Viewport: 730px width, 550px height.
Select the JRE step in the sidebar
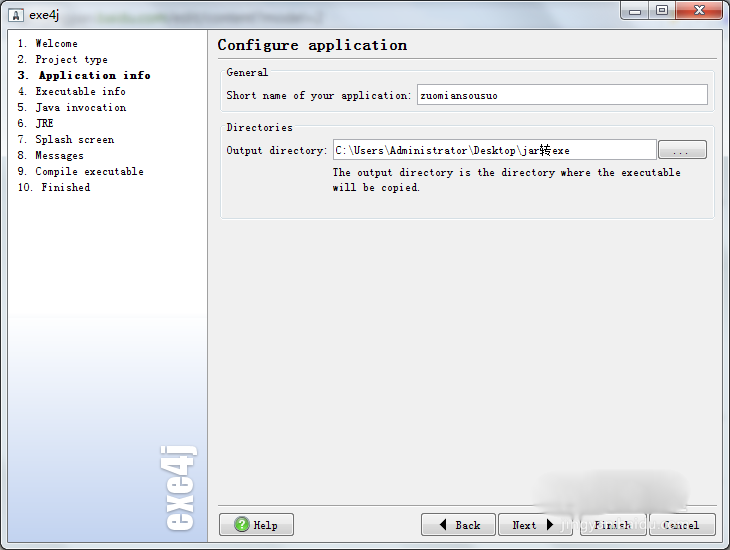click(x=44, y=123)
